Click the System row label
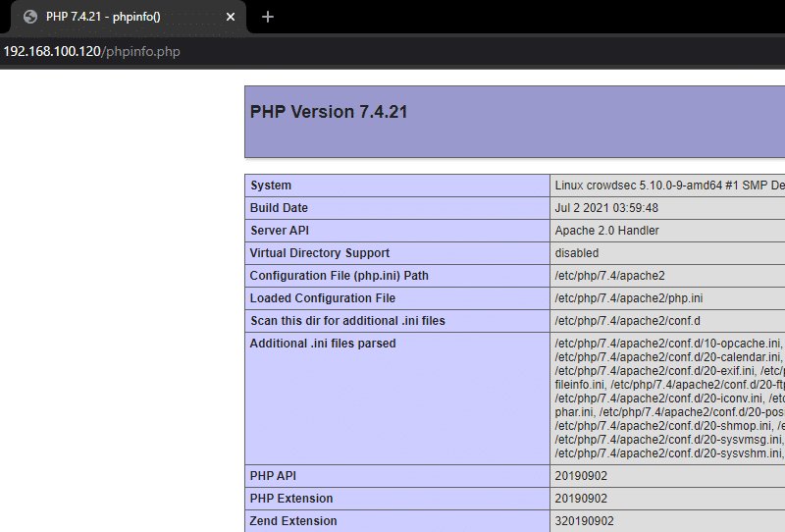 pos(271,186)
